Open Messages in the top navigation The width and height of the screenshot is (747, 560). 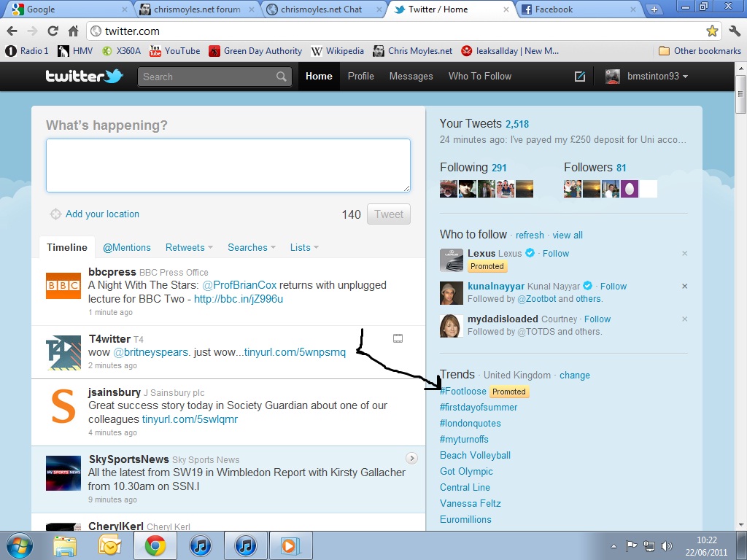click(x=411, y=77)
